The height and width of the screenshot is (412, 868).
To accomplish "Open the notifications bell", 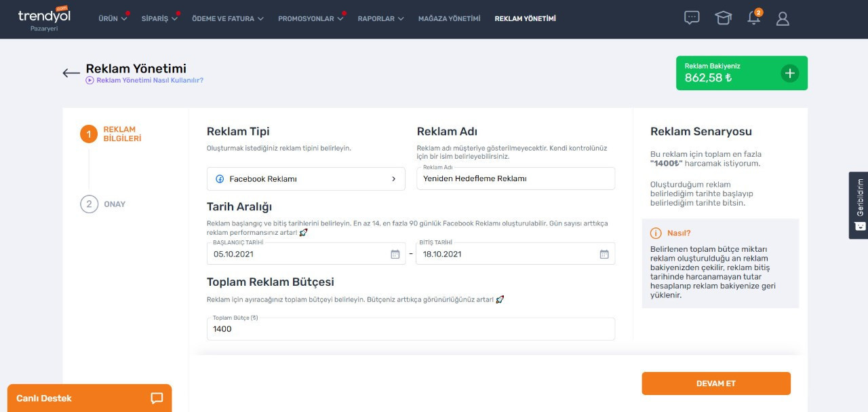I will [x=753, y=18].
